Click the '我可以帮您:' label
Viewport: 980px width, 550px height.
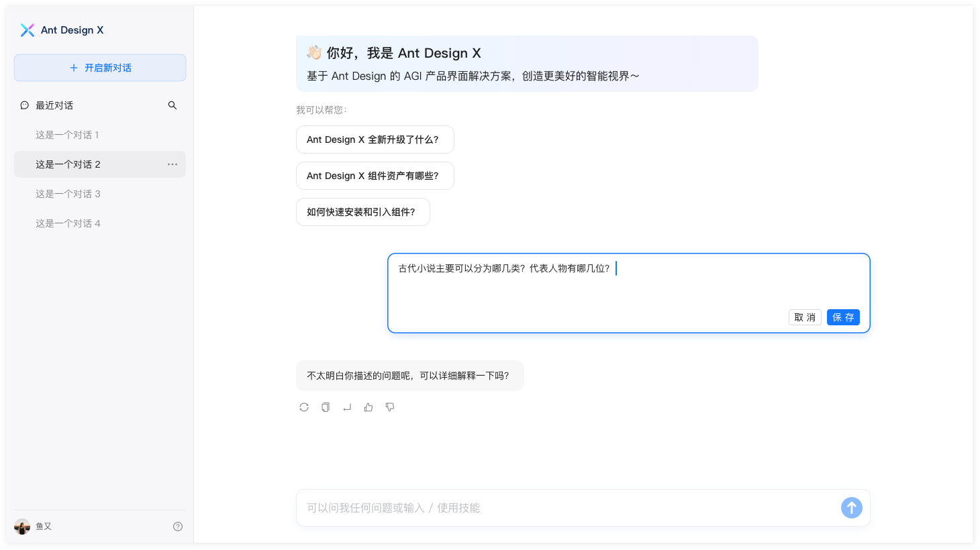322,110
